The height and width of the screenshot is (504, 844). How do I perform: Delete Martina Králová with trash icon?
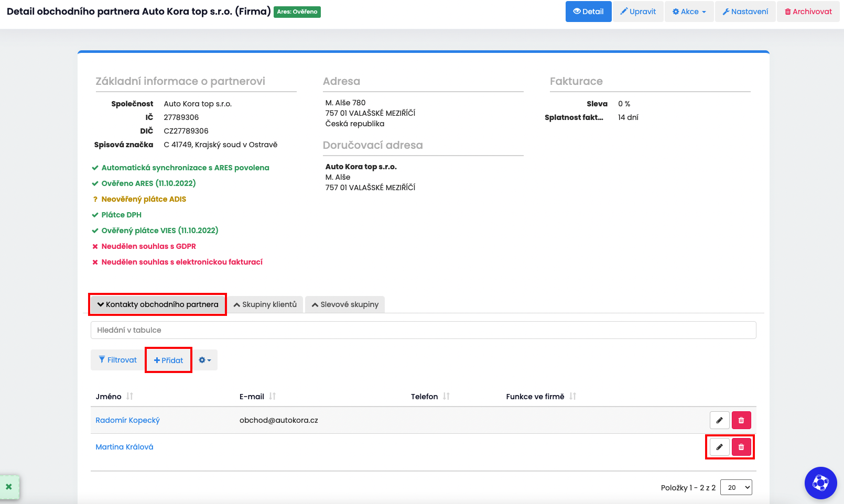pyautogui.click(x=741, y=447)
